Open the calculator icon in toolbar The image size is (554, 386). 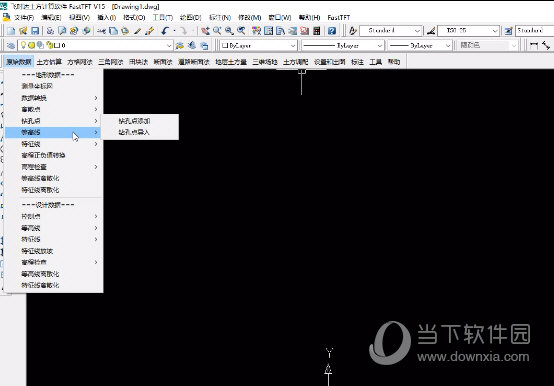click(317, 31)
